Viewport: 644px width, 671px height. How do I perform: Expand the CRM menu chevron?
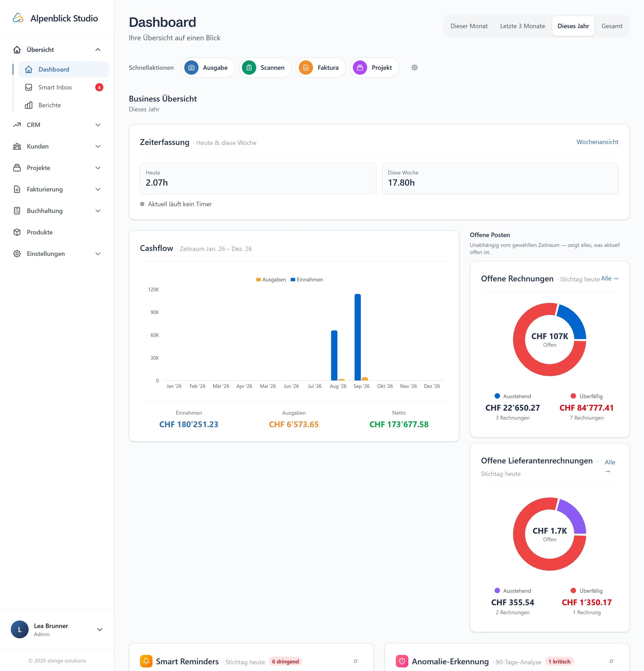(98, 125)
